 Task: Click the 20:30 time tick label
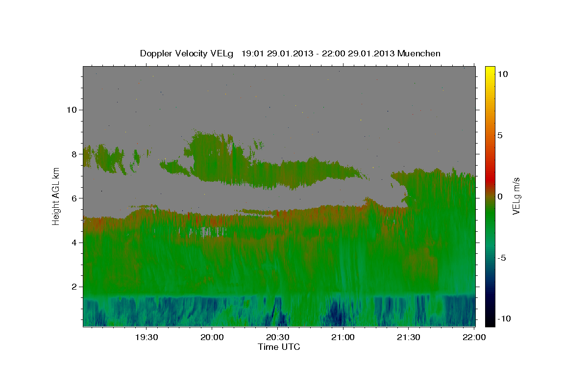(277, 337)
